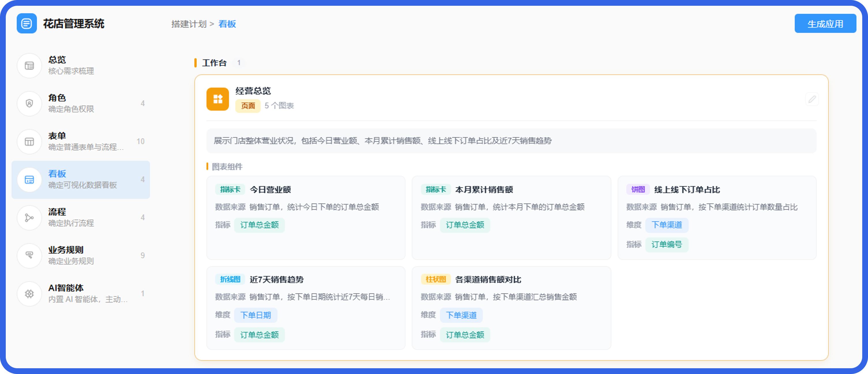
Task: Click the 生成应用 button
Action: (x=825, y=24)
